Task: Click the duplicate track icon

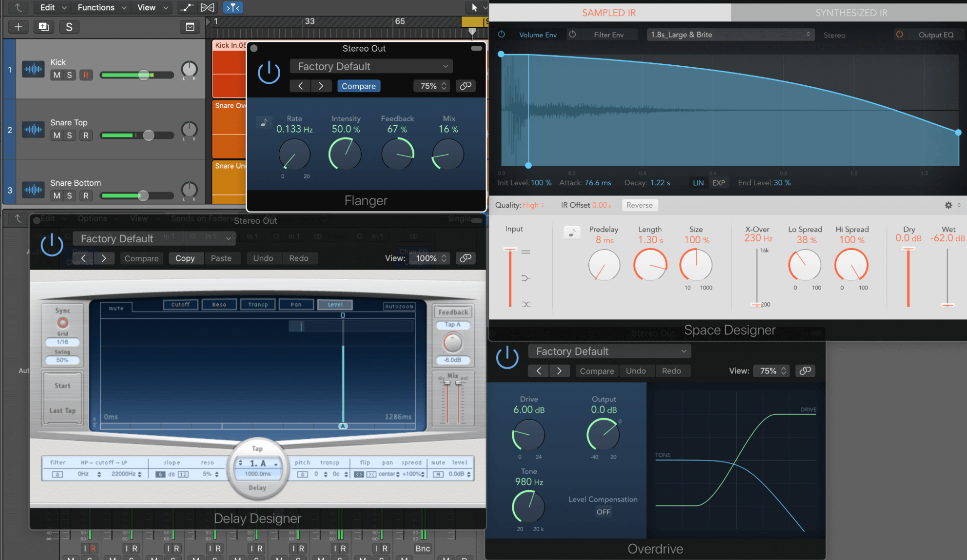Action: click(x=44, y=27)
